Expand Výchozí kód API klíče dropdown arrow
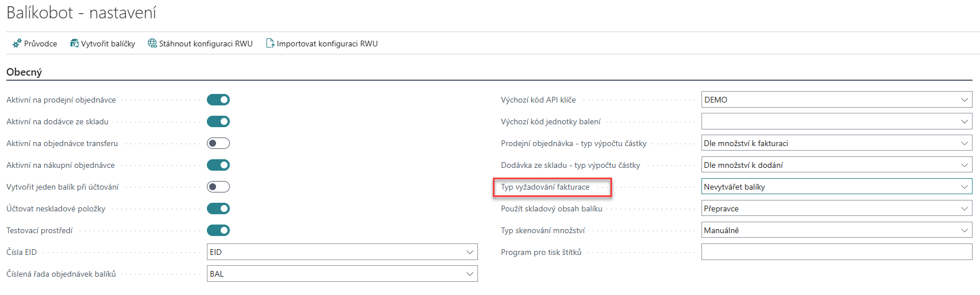980x295 pixels. pos(965,100)
